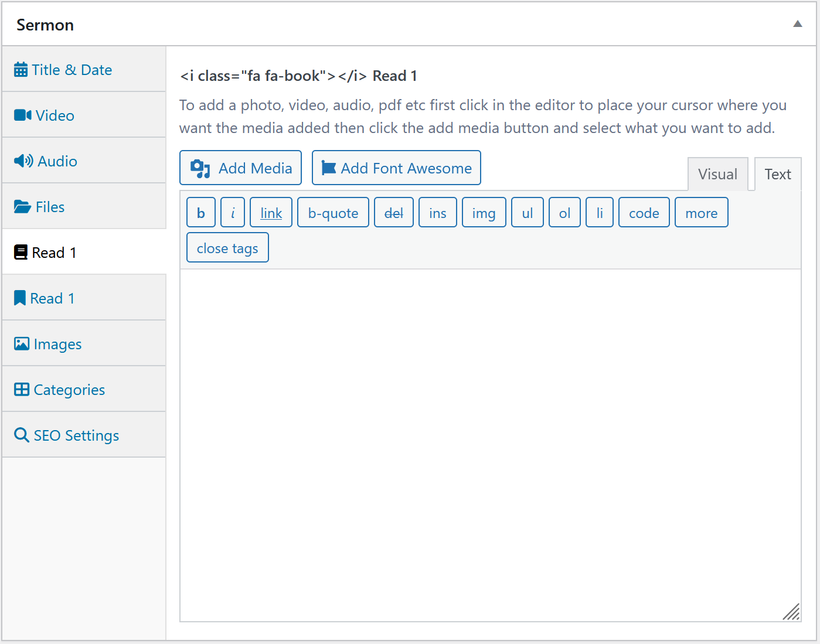Click the bookmark icon in the sidebar

click(20, 298)
